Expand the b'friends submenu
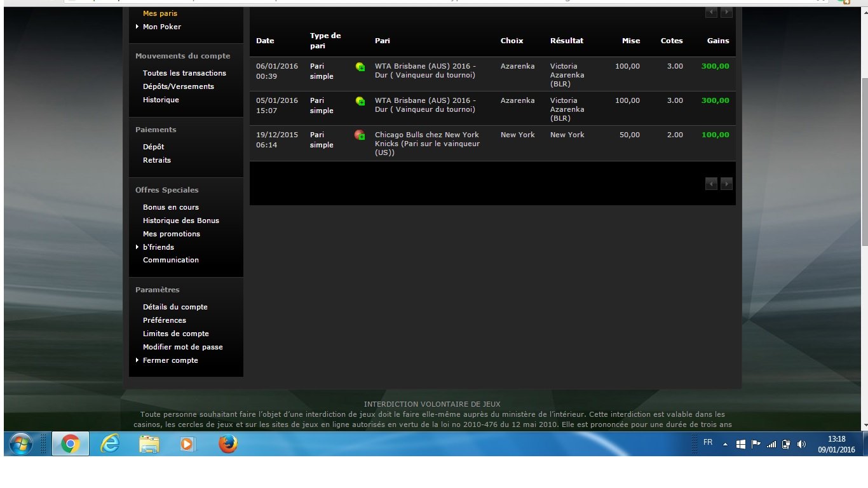Screen dimensions: 868x488 (138, 247)
